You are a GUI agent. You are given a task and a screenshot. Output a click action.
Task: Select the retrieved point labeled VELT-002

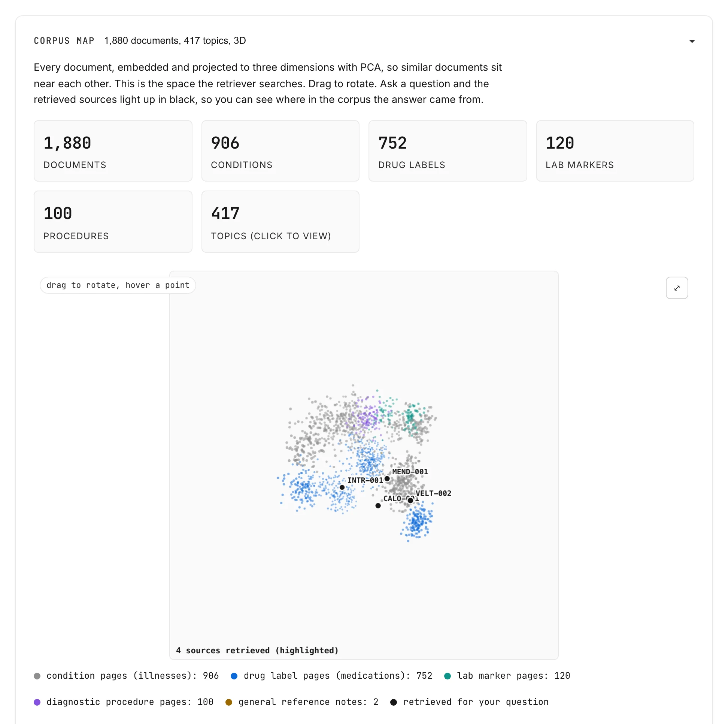[410, 501]
